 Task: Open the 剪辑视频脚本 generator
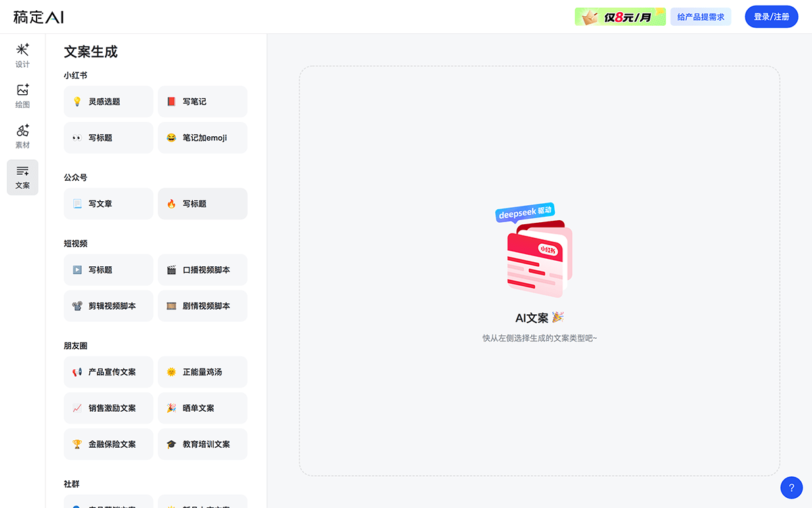[108, 305]
